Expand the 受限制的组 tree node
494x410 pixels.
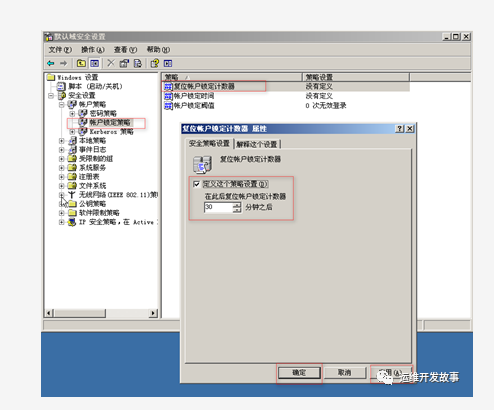tap(61, 159)
